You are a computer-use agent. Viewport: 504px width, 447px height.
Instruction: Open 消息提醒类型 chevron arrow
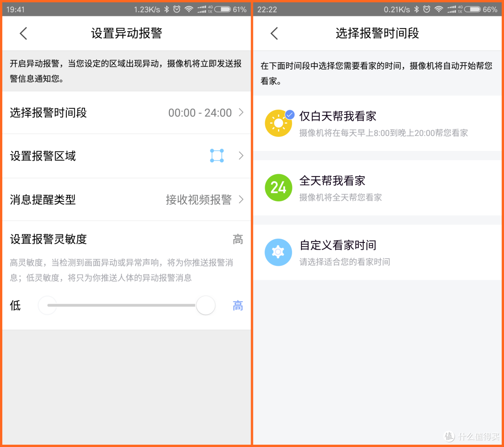241,199
